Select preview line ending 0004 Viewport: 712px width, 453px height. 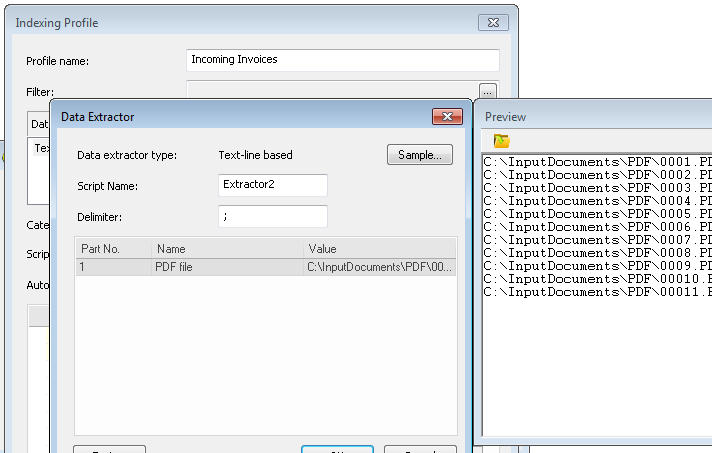[x=598, y=201]
